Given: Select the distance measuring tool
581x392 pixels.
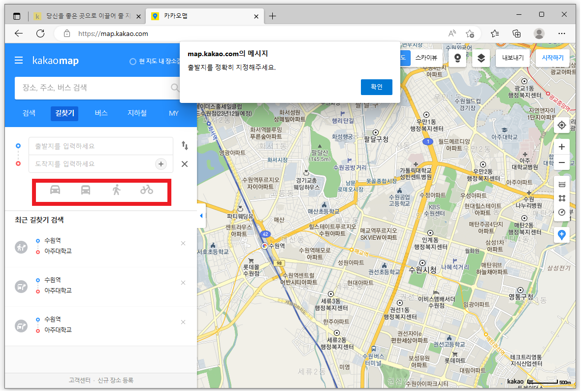Looking at the screenshot, I should pos(562,185).
